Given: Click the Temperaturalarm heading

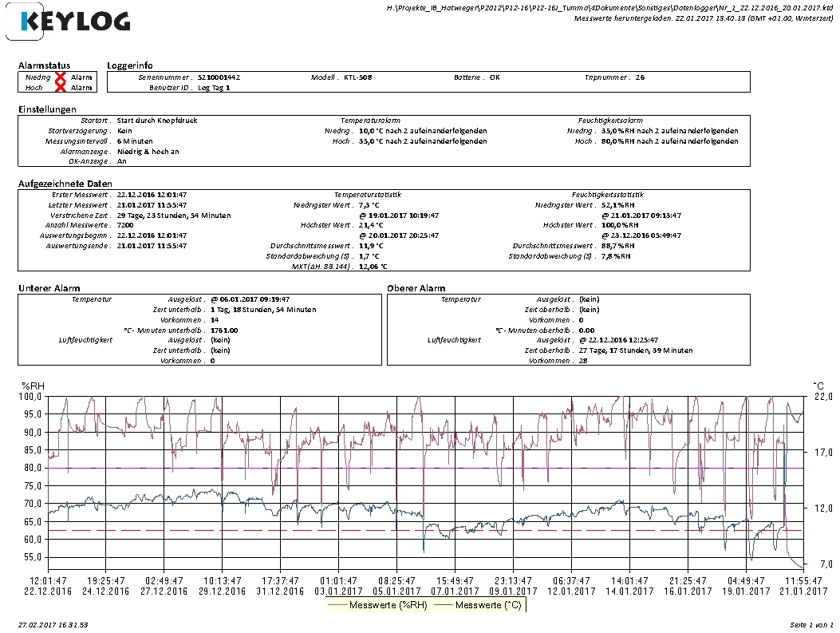Looking at the screenshot, I should [370, 121].
